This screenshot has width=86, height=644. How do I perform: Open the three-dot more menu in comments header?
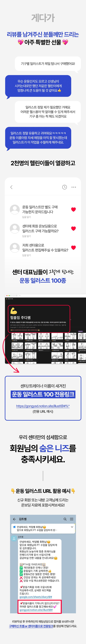pos(74,187)
